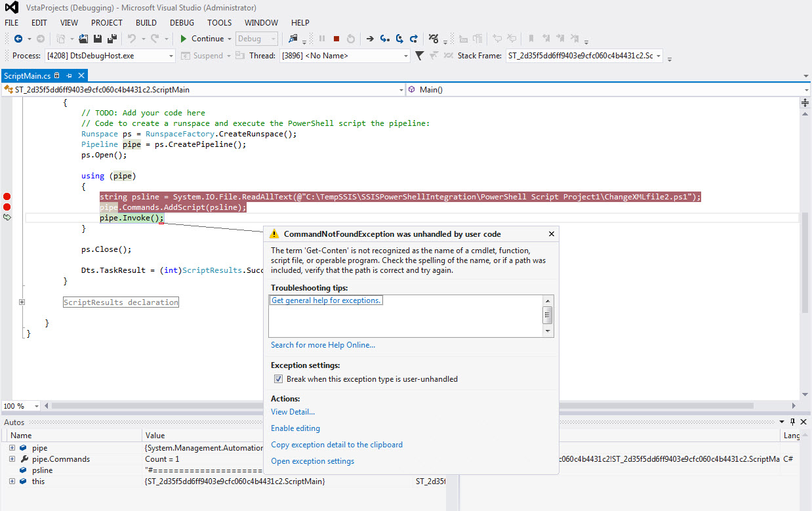Click the Hex display toolbar icon
This screenshot has height=511, width=812.
tap(433, 39)
